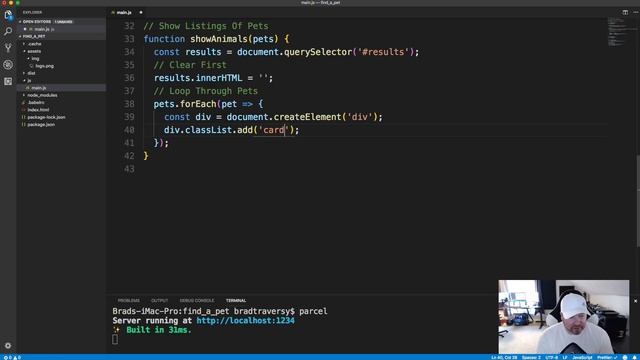640x360 pixels.
Task: Open index.html in the explorer
Action: coord(38,110)
